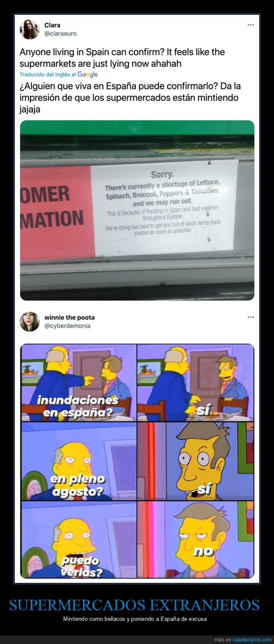Click winnie the poota's avatar picture

pos(30,322)
